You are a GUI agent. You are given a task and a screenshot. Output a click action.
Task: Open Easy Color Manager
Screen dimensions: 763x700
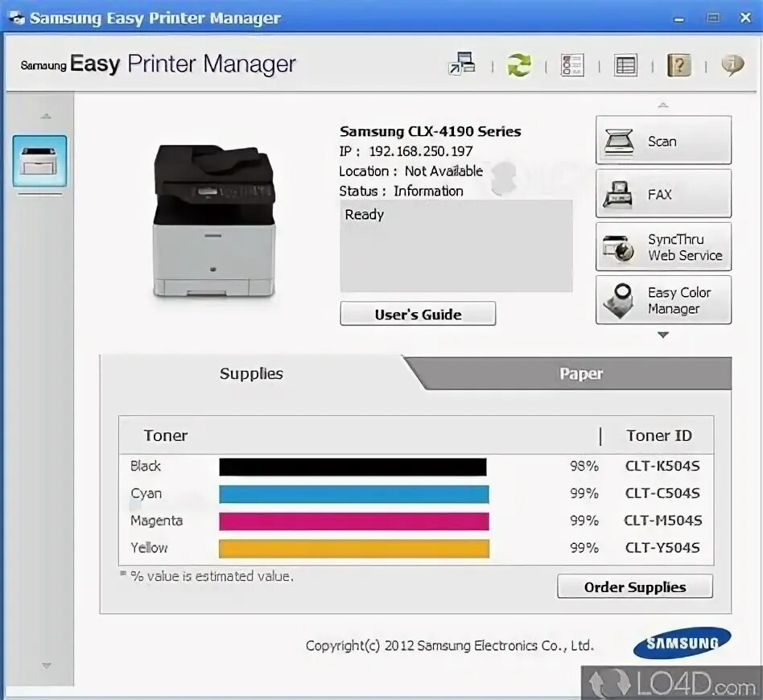pos(663,299)
